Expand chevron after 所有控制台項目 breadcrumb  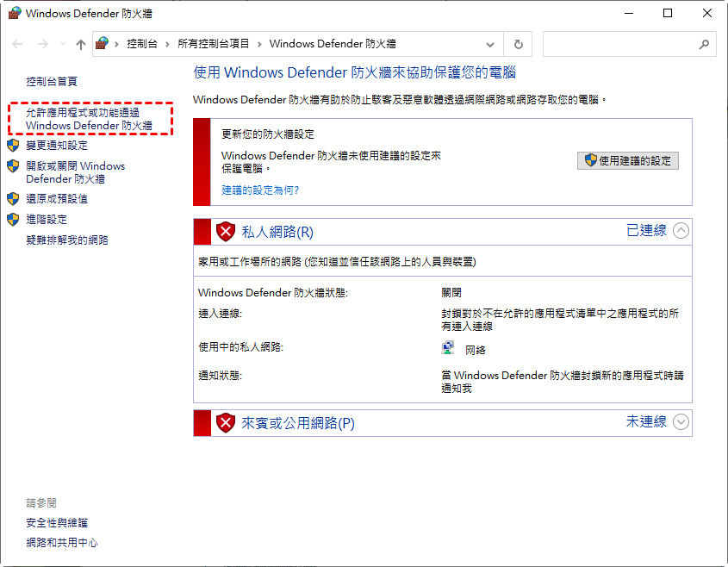(x=259, y=44)
